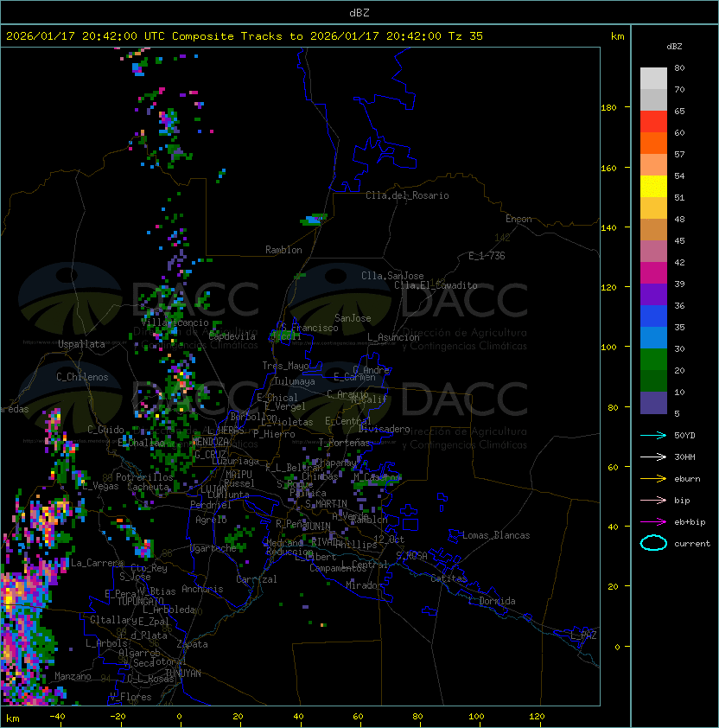Click the 'dBZ' title at the top
719x728 pixels.
coord(359,12)
